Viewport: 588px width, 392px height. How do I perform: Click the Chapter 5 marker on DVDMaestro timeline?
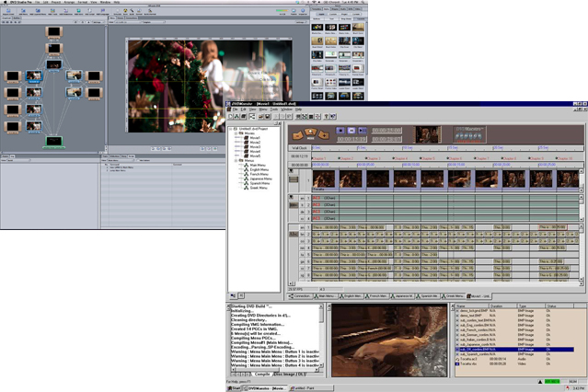pyautogui.click(x=428, y=158)
